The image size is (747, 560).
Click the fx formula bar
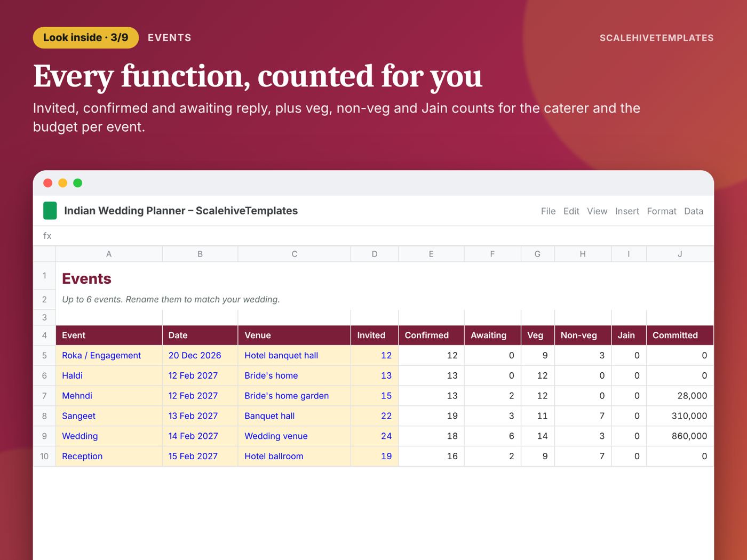point(373,236)
